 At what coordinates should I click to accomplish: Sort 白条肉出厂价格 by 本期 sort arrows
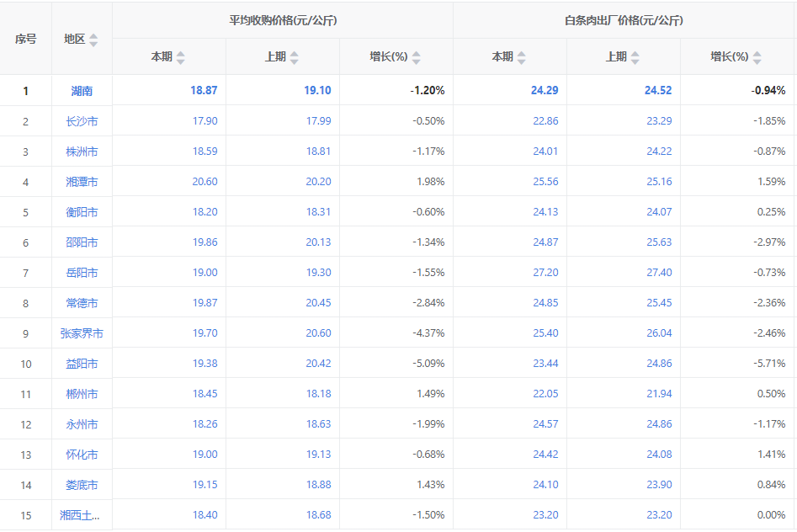(x=521, y=57)
